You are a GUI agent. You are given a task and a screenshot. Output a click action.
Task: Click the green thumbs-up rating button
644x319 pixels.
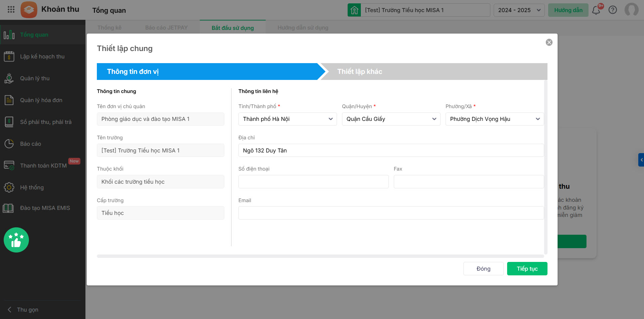[x=16, y=240]
